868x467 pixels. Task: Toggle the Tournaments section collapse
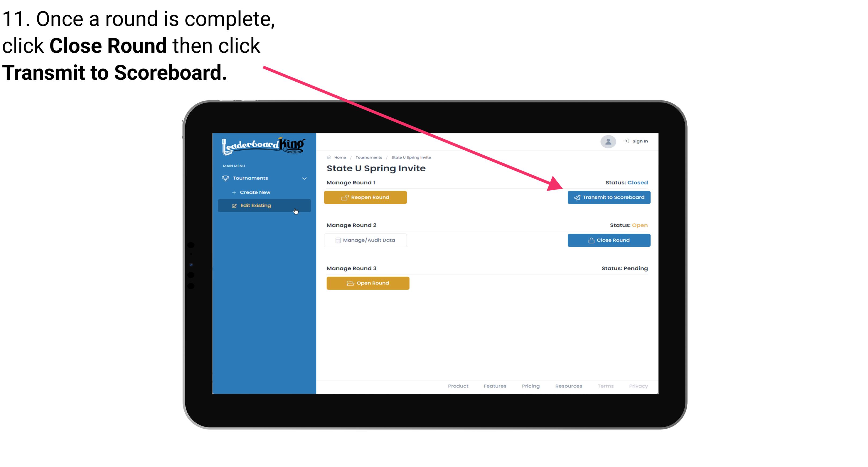tap(304, 178)
